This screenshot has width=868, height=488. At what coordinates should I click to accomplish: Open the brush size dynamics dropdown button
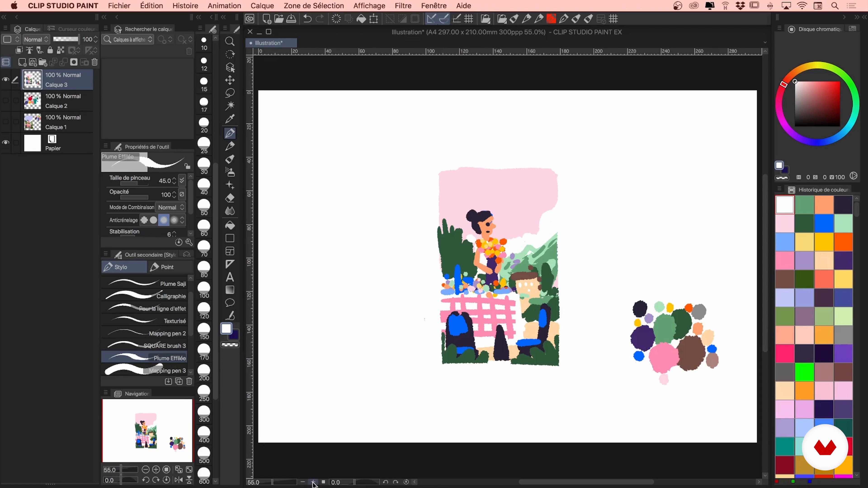[182, 181]
